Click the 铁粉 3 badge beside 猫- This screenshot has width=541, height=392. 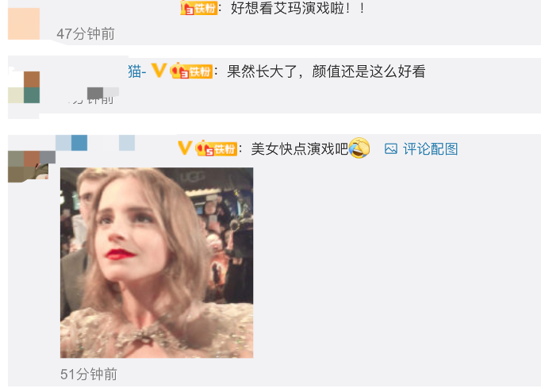[191, 71]
